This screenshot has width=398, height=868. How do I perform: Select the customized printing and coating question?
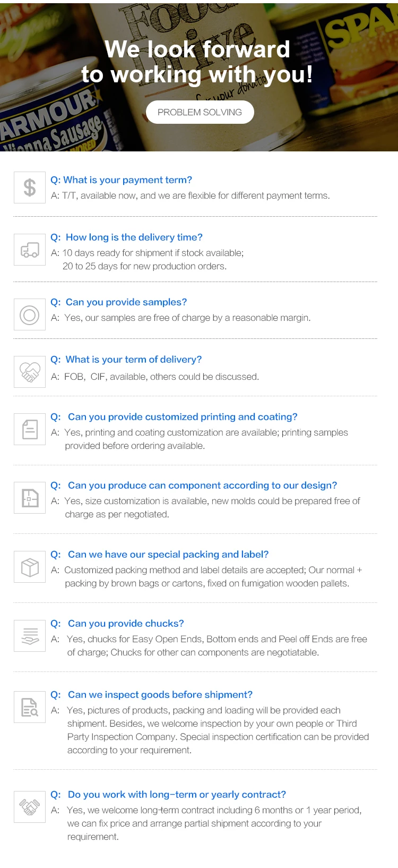pos(174,417)
